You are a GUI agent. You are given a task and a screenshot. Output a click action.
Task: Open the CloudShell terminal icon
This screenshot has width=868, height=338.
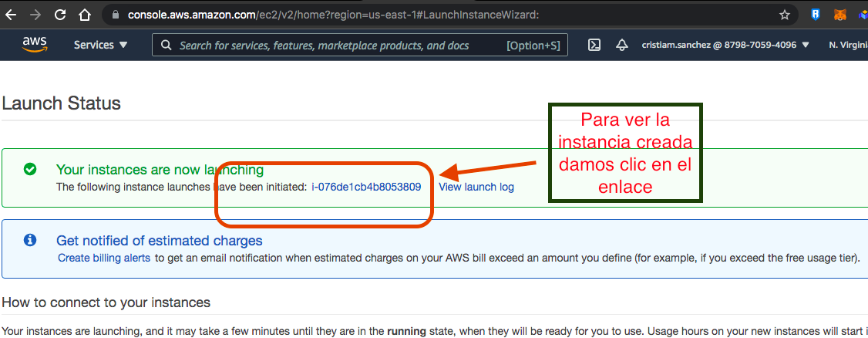pyautogui.click(x=594, y=45)
